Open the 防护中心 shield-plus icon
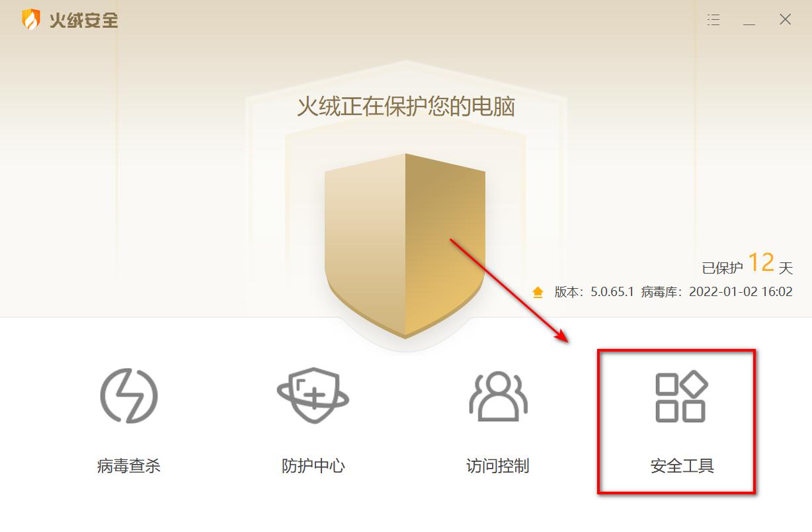Image resolution: width=812 pixels, height=532 pixels. tap(313, 396)
